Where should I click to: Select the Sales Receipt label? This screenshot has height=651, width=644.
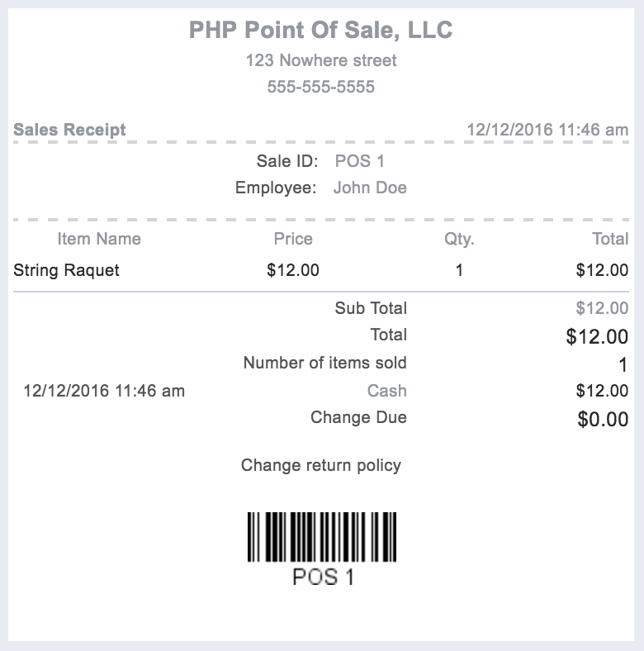(x=70, y=130)
